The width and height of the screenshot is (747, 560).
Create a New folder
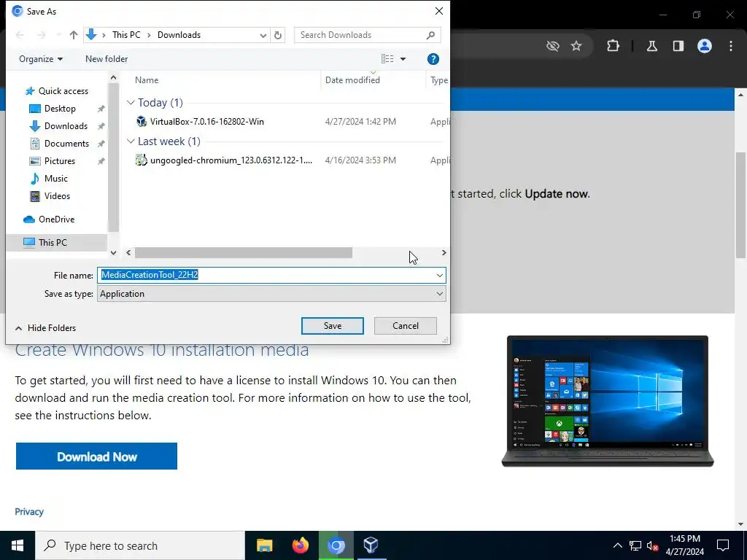[x=107, y=59]
